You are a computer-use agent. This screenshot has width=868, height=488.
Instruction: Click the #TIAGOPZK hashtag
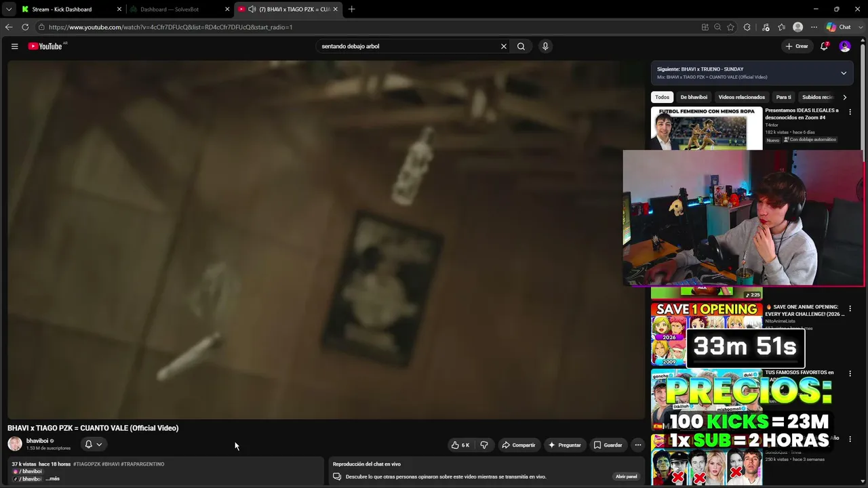(x=87, y=464)
